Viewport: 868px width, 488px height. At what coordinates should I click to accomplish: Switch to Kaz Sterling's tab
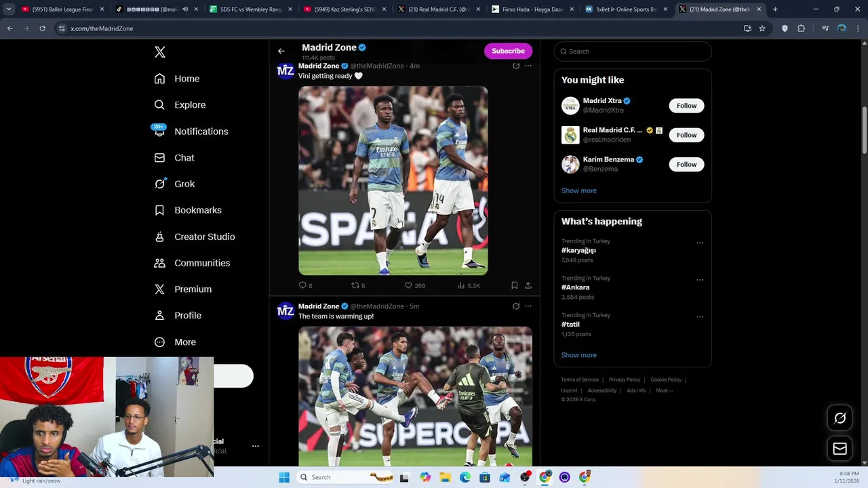(343, 9)
